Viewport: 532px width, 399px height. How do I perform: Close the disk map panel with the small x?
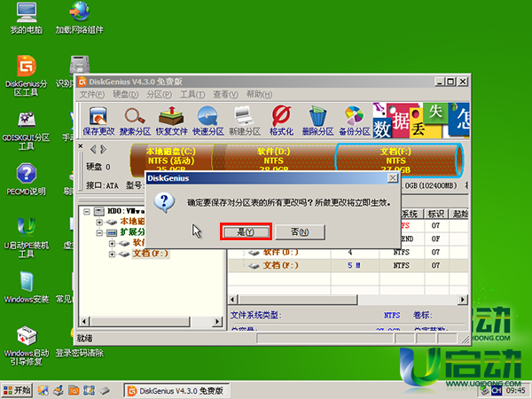pos(81,146)
